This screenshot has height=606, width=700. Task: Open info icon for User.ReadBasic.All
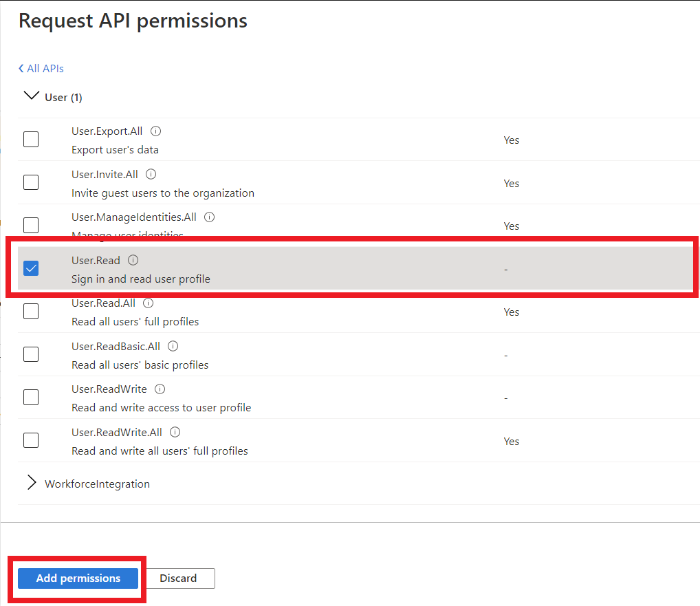tap(173, 347)
